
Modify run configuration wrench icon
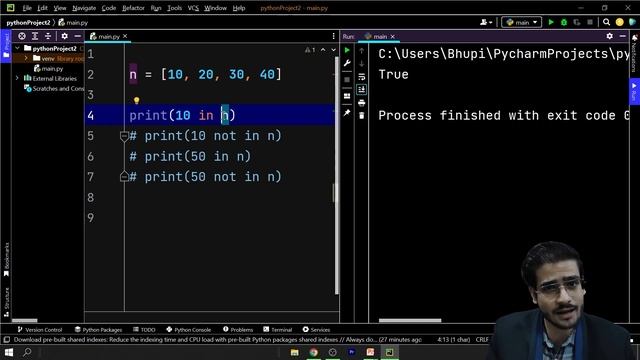[347, 63]
